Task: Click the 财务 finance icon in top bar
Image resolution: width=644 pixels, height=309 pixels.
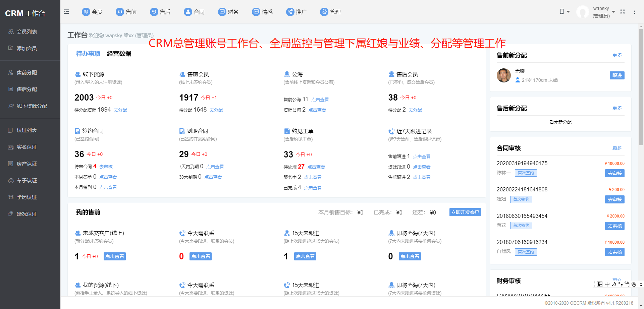Action: point(222,12)
